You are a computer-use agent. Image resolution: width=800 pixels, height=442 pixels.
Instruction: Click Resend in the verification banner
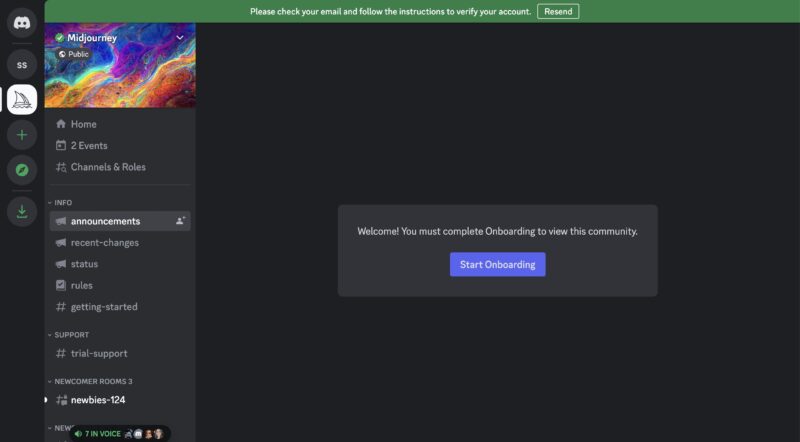tap(557, 11)
